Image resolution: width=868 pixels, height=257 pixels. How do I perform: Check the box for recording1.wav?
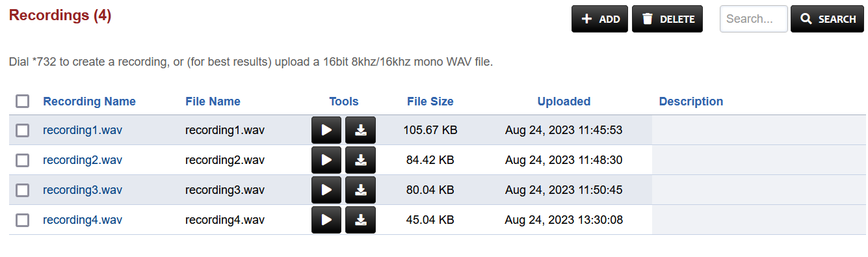pos(23,130)
